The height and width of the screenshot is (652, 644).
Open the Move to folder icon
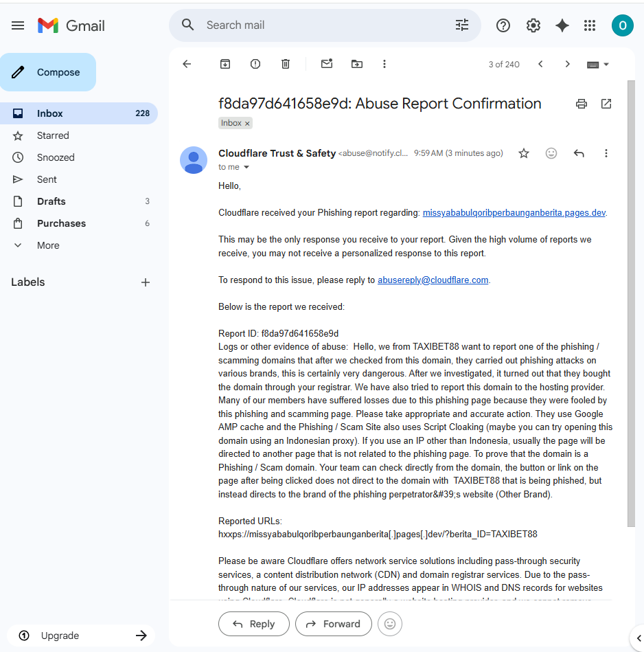pos(357,64)
